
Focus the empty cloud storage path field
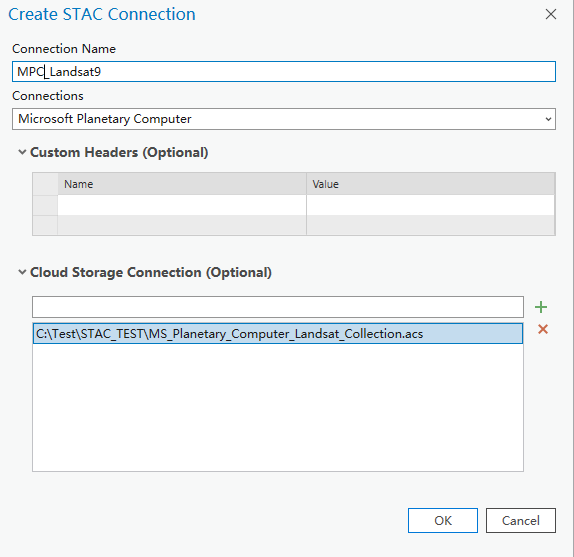coord(278,307)
